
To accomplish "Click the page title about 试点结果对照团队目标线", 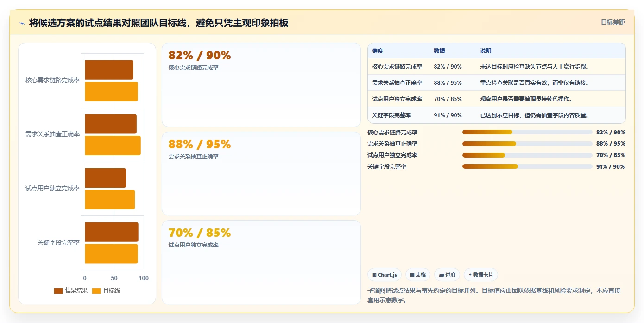I will (158, 23).
